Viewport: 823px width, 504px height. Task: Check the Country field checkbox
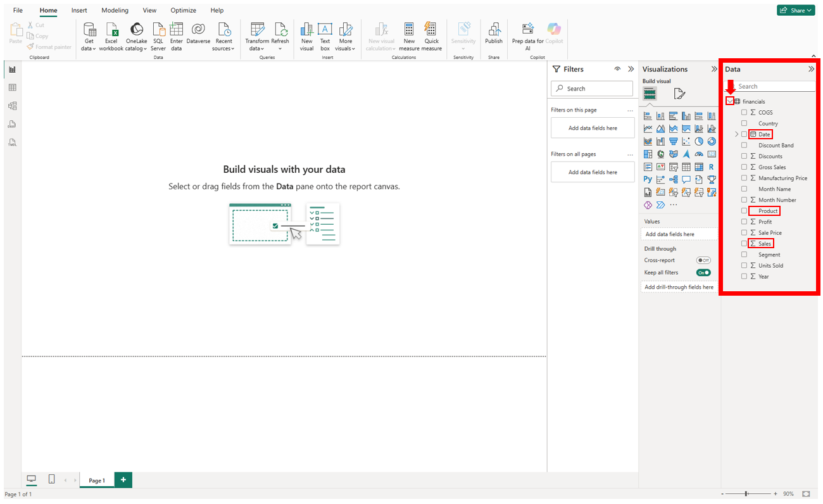744,123
